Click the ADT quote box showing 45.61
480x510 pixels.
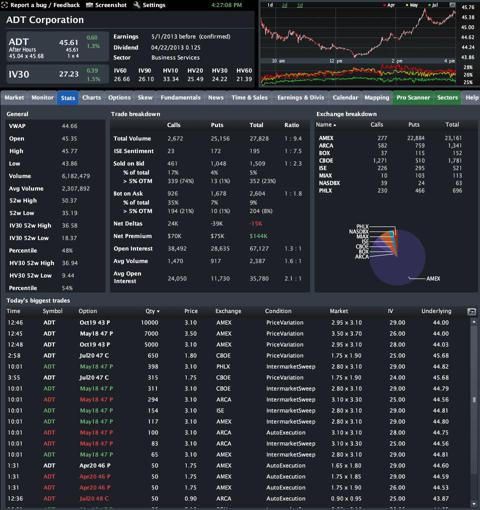(57, 47)
